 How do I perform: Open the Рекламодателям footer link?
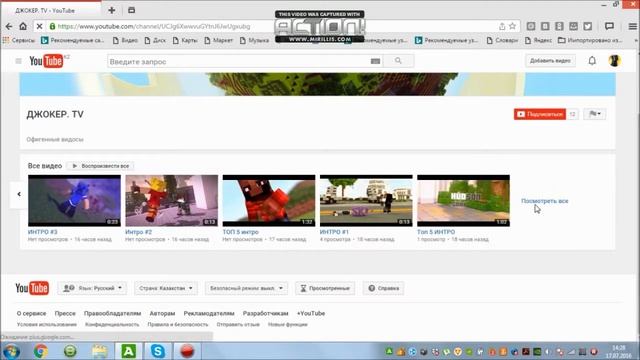point(209,313)
